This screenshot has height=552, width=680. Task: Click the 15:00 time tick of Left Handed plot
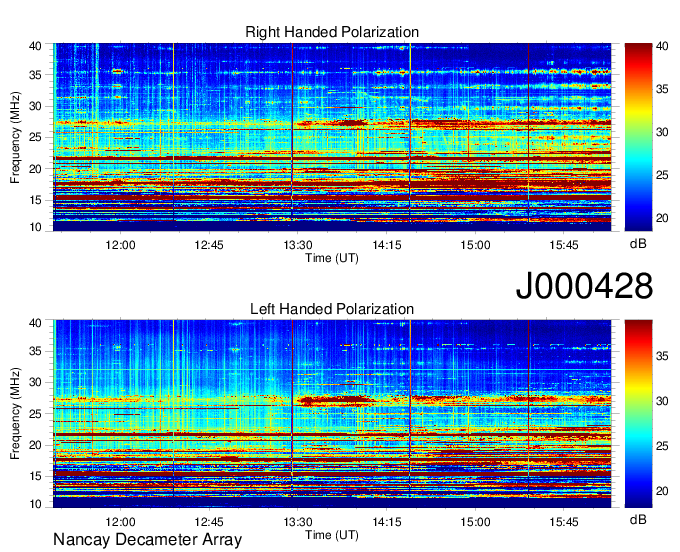point(475,522)
